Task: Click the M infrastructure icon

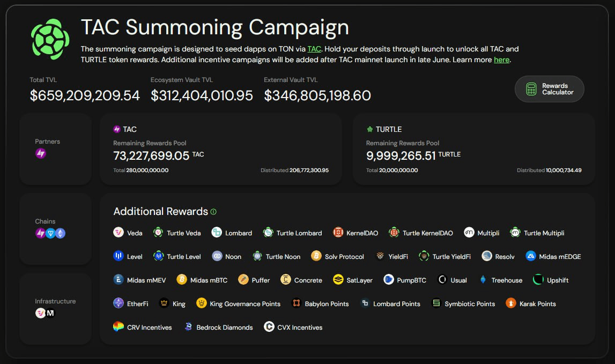Action: click(x=50, y=313)
